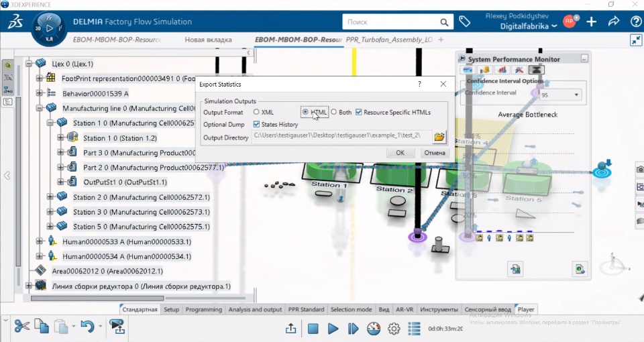Click the export share icon beside play controls
This screenshot has height=342, width=644.
[x=290, y=329]
